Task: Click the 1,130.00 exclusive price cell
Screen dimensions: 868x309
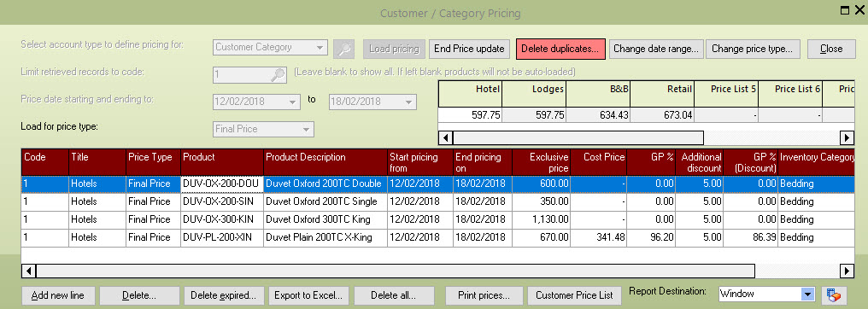Action: pos(542,219)
